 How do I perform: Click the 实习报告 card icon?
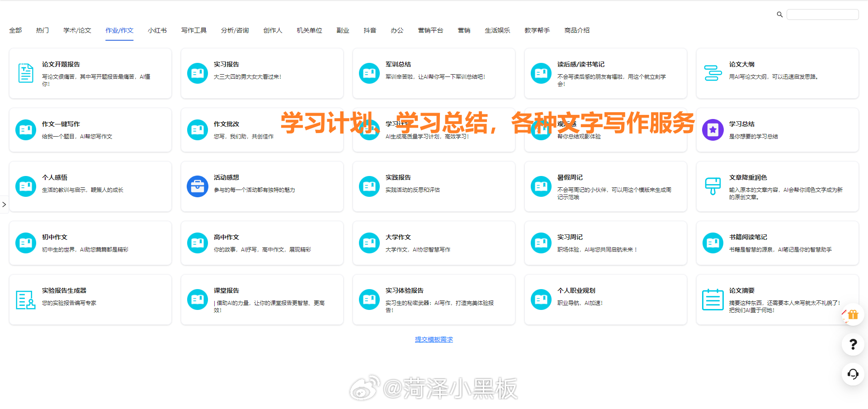(198, 73)
